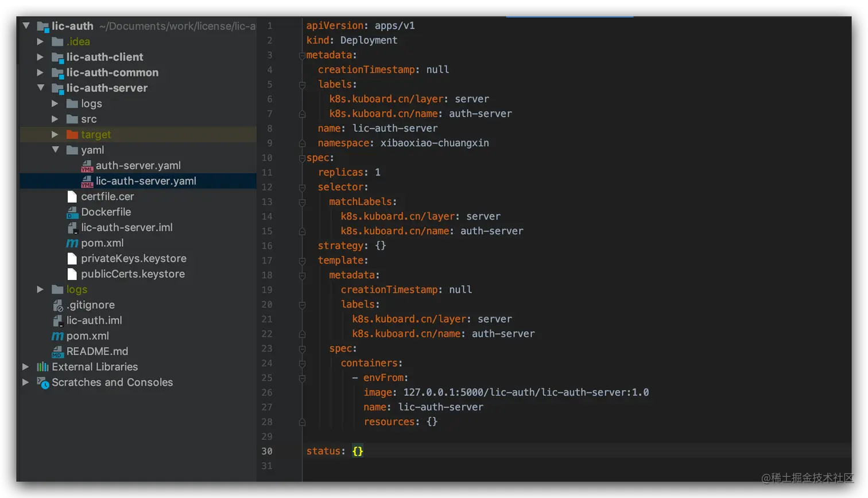Fold the template block at line 17
This screenshot has height=498, width=868.
tap(302, 261)
